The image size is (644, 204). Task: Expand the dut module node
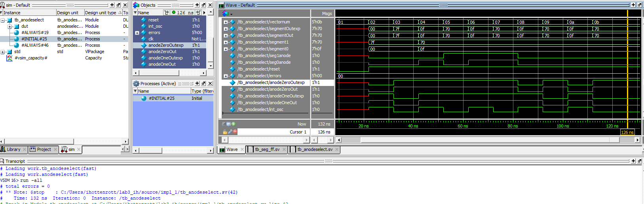coord(9,27)
